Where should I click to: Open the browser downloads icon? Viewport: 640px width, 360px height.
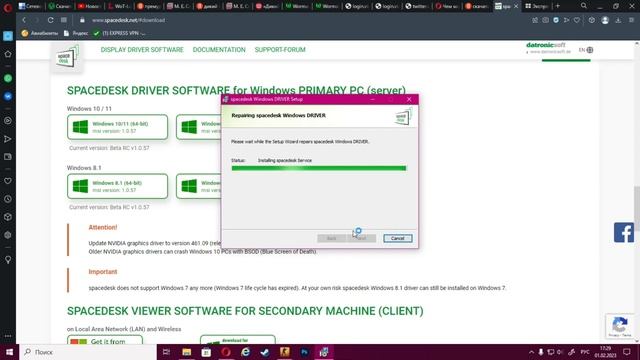618,20
